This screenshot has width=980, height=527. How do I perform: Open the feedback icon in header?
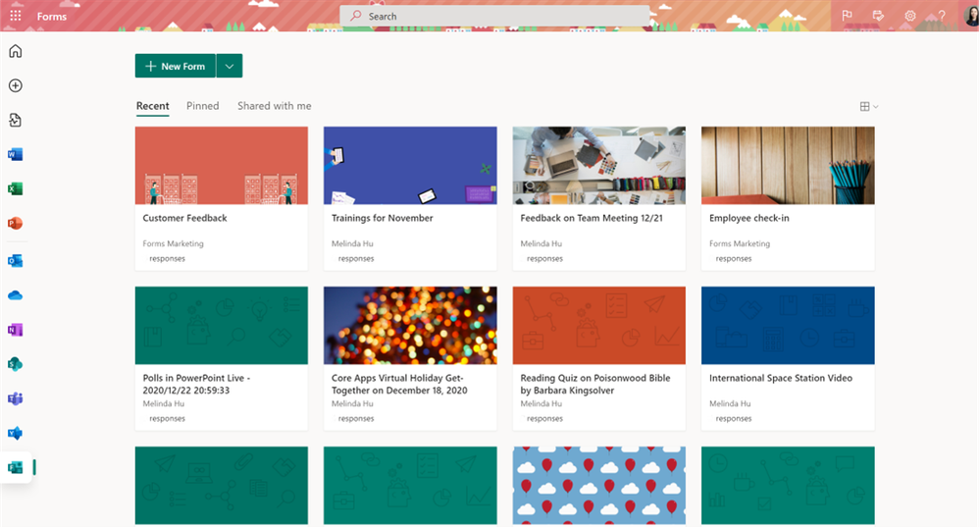pyautogui.click(x=878, y=16)
